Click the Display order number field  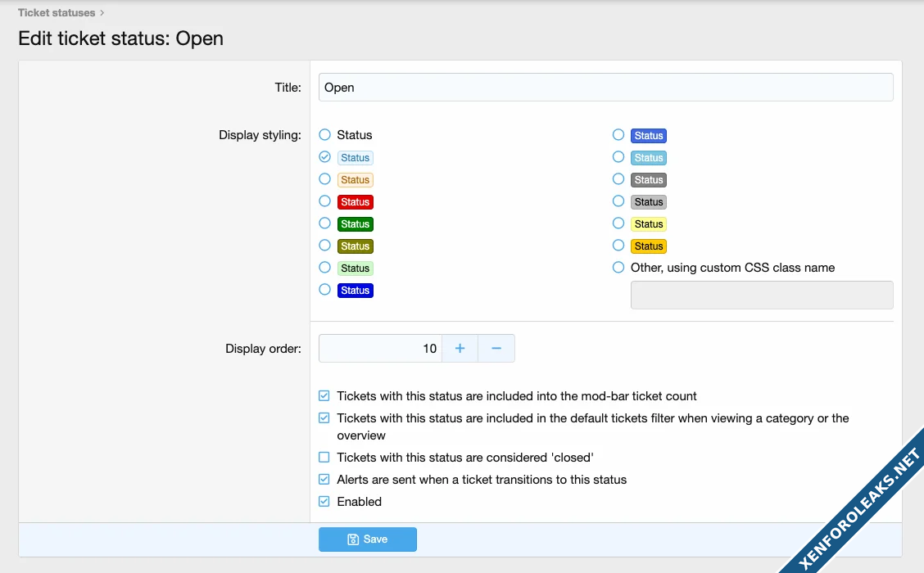click(x=380, y=349)
